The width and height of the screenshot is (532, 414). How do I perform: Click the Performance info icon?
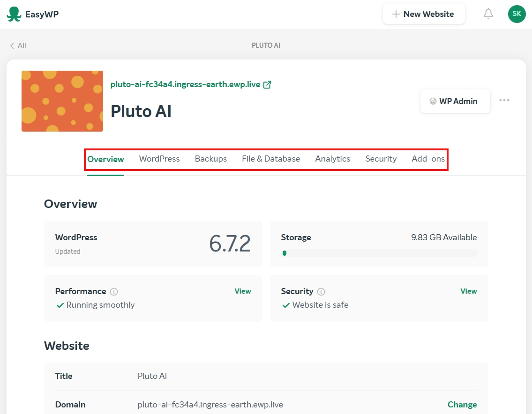pyautogui.click(x=114, y=292)
